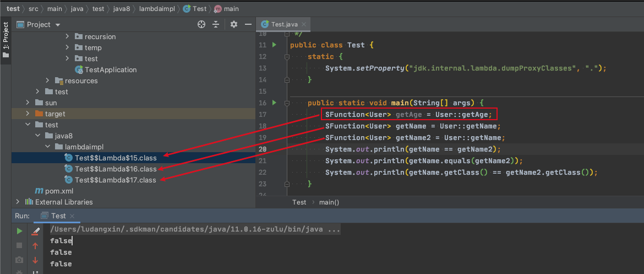Click the green Rerun Test button
This screenshot has height=274, width=644.
(x=19, y=231)
